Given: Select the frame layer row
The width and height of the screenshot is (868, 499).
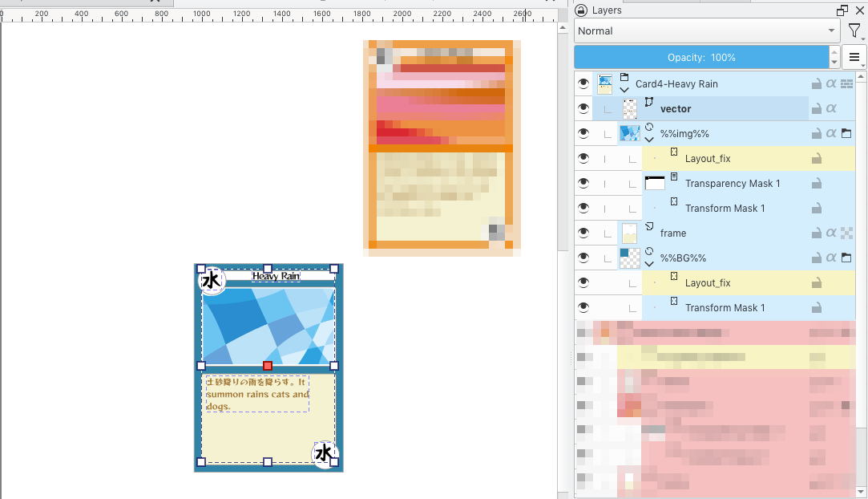Looking at the screenshot, I should click(737, 233).
